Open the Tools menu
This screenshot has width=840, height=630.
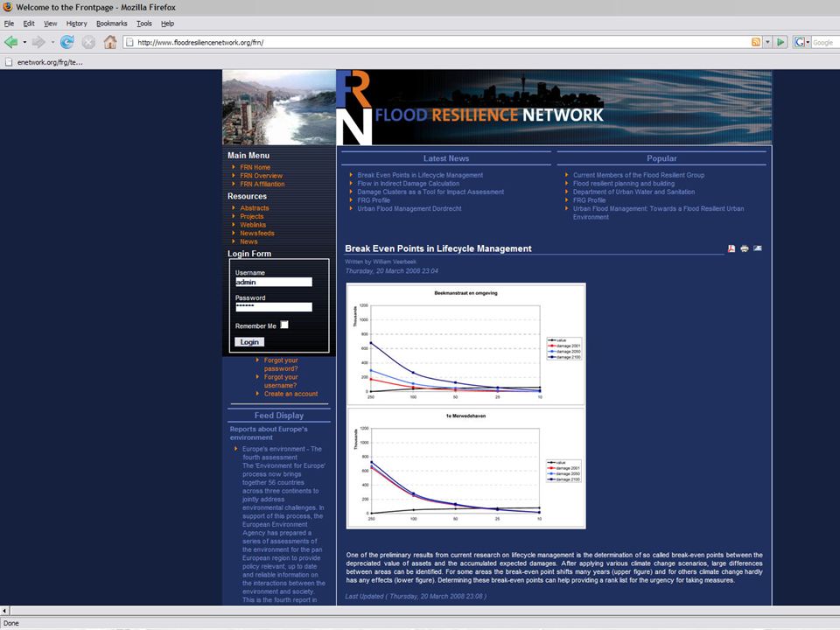(144, 24)
